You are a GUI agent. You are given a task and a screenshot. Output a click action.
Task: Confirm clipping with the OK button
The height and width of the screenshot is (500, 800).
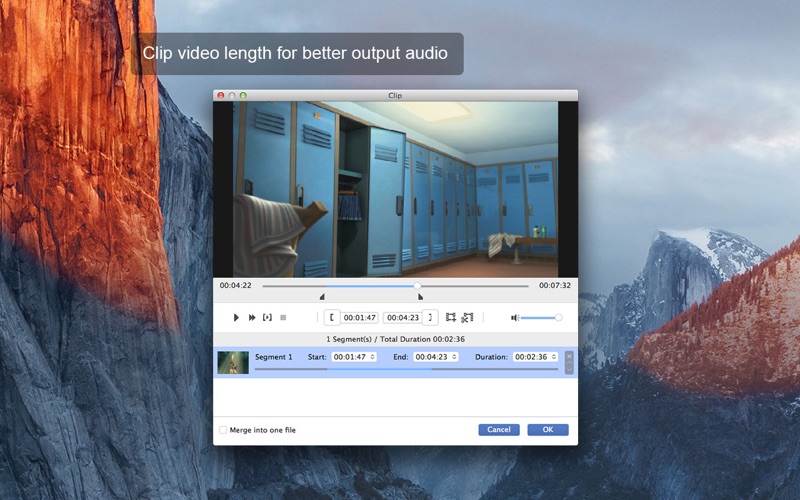[x=548, y=430]
